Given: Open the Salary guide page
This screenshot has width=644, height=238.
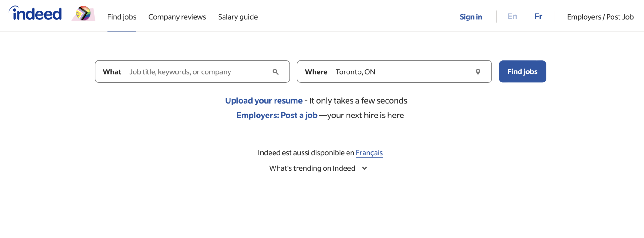Looking at the screenshot, I should click(238, 17).
